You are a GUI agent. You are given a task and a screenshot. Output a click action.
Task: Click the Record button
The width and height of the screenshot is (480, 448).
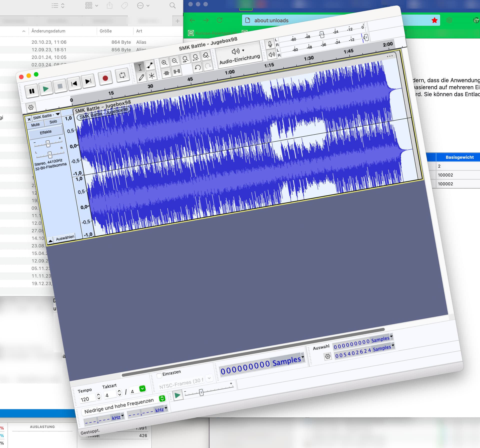105,78
